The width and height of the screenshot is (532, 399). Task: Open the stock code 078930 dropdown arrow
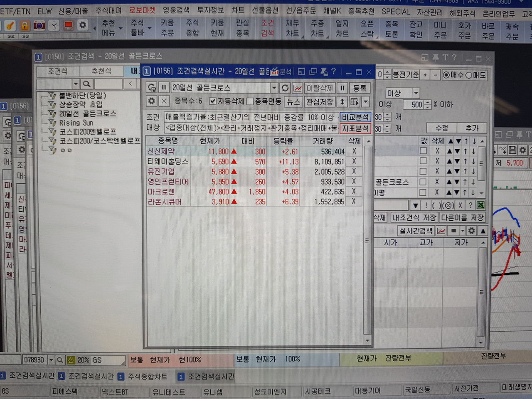pos(51,360)
